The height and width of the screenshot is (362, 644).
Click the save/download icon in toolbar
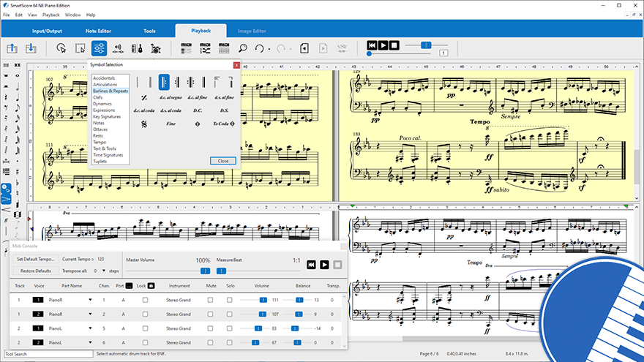point(31,48)
